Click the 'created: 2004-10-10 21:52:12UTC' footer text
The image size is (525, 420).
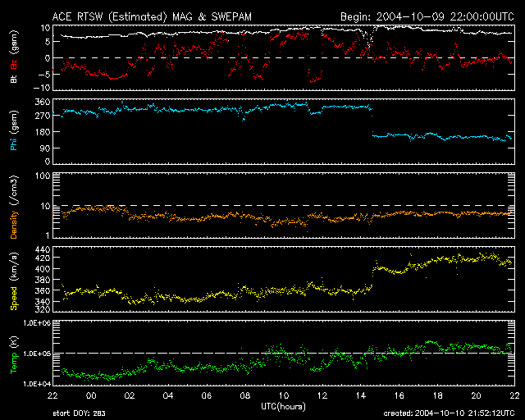click(449, 413)
